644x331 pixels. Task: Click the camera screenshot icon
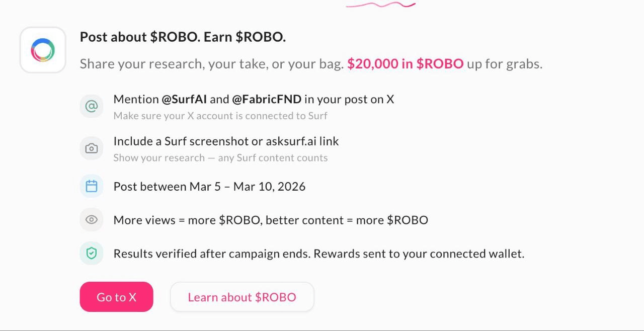92,148
